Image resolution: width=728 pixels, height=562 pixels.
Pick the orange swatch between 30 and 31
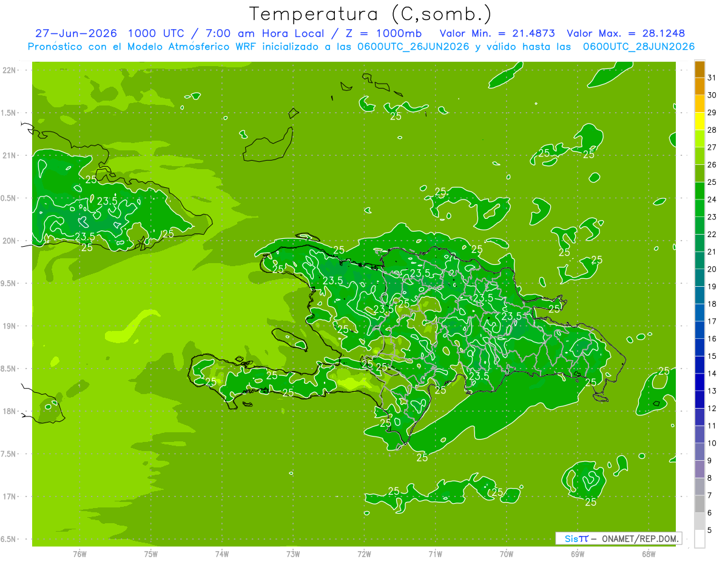coord(699,86)
